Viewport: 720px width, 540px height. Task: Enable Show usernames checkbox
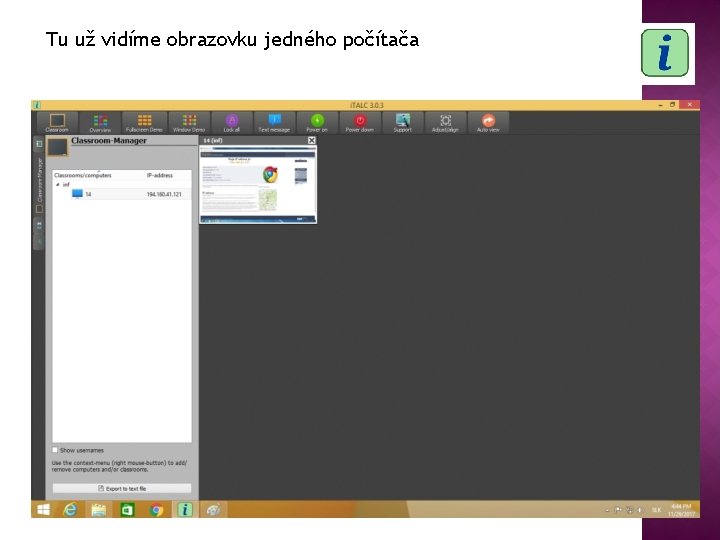click(x=55, y=450)
